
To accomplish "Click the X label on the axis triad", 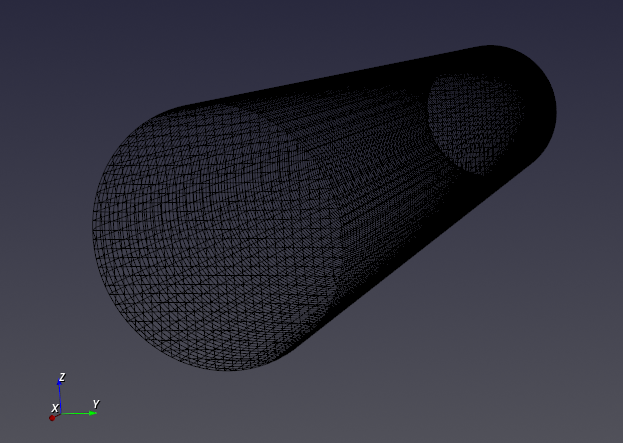I will pyautogui.click(x=54, y=408).
